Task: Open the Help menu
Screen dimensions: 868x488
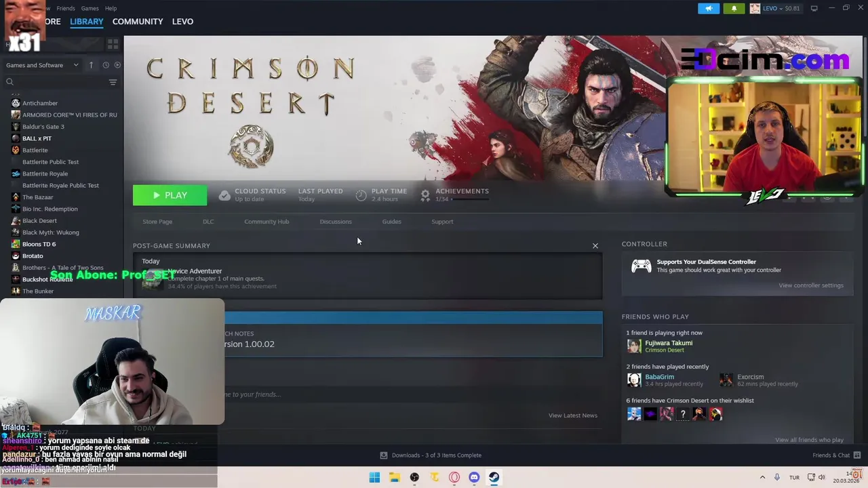Action: point(111,8)
